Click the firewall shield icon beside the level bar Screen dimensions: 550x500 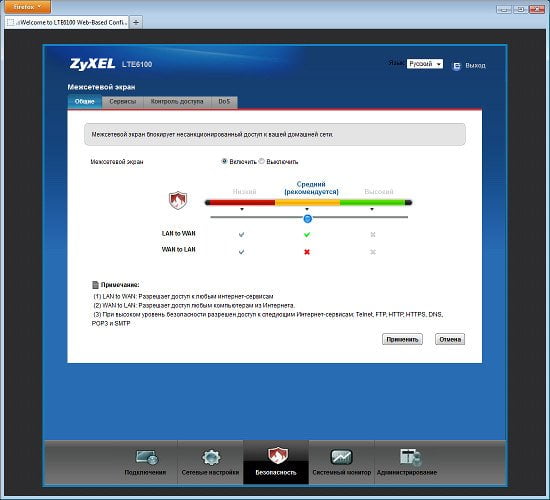coord(178,200)
